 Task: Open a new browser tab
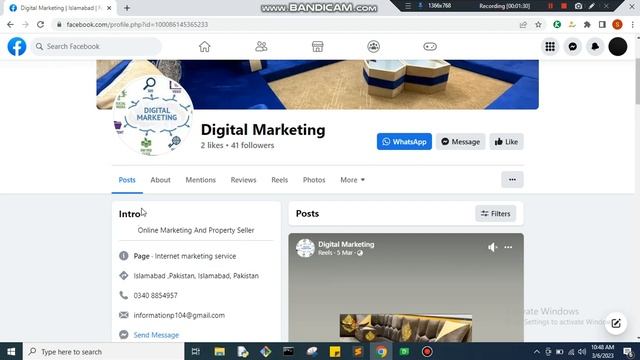pyautogui.click(x=127, y=8)
